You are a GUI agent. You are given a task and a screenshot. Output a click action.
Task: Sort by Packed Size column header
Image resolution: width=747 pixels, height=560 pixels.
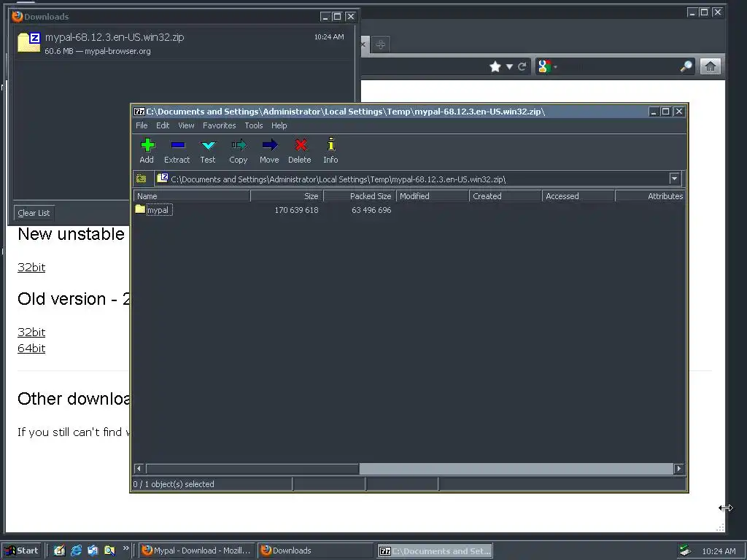point(360,196)
